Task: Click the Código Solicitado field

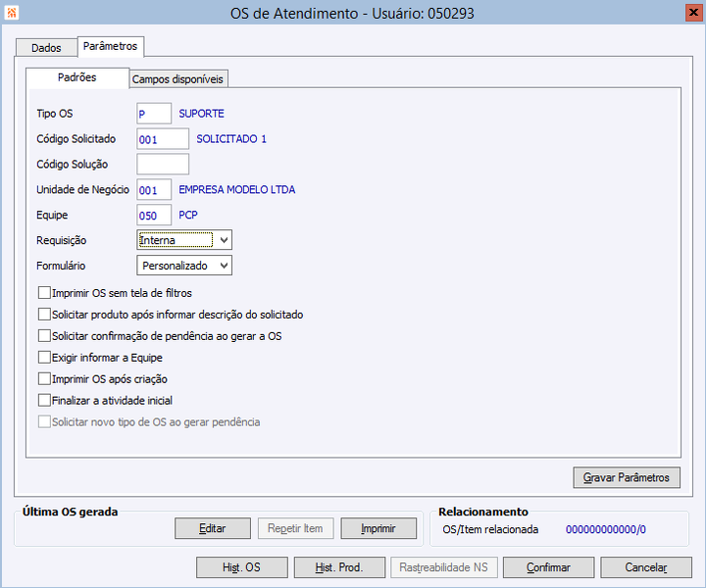Action: [x=163, y=139]
